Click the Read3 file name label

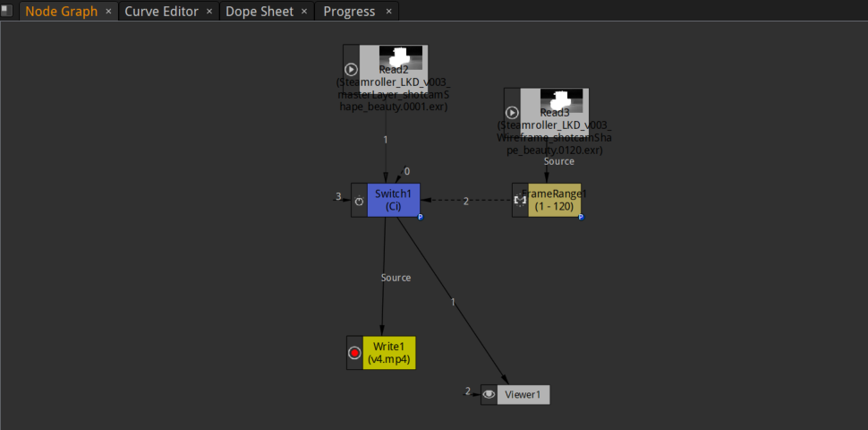coord(554,137)
